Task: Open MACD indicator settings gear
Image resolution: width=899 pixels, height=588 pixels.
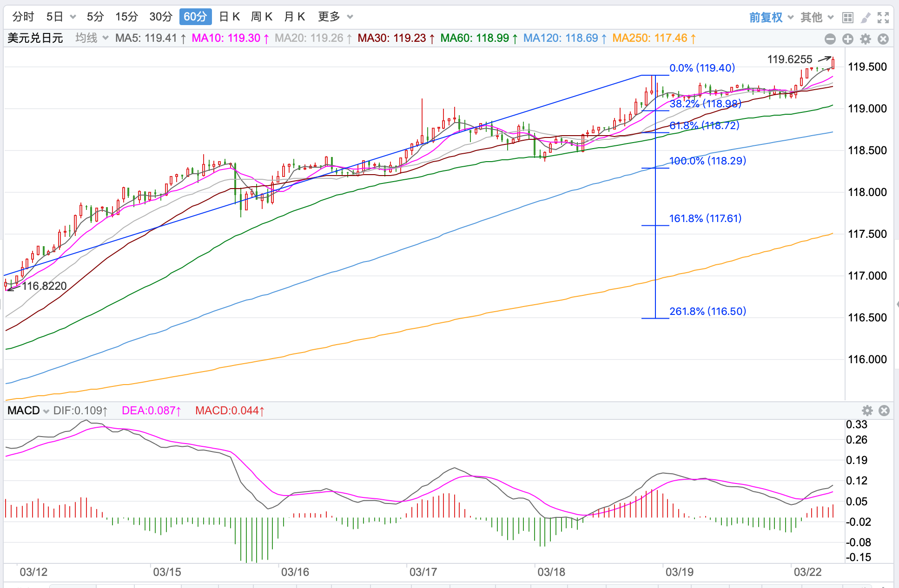Action: point(867,411)
